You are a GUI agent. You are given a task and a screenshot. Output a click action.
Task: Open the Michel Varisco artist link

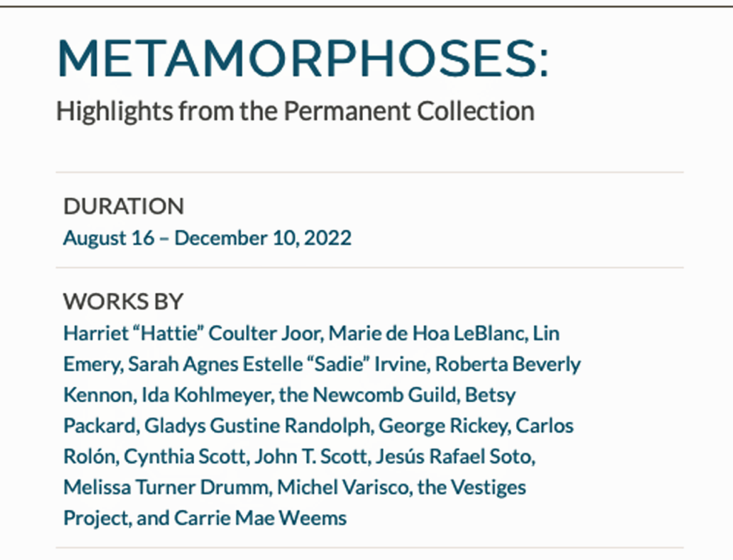(331, 487)
